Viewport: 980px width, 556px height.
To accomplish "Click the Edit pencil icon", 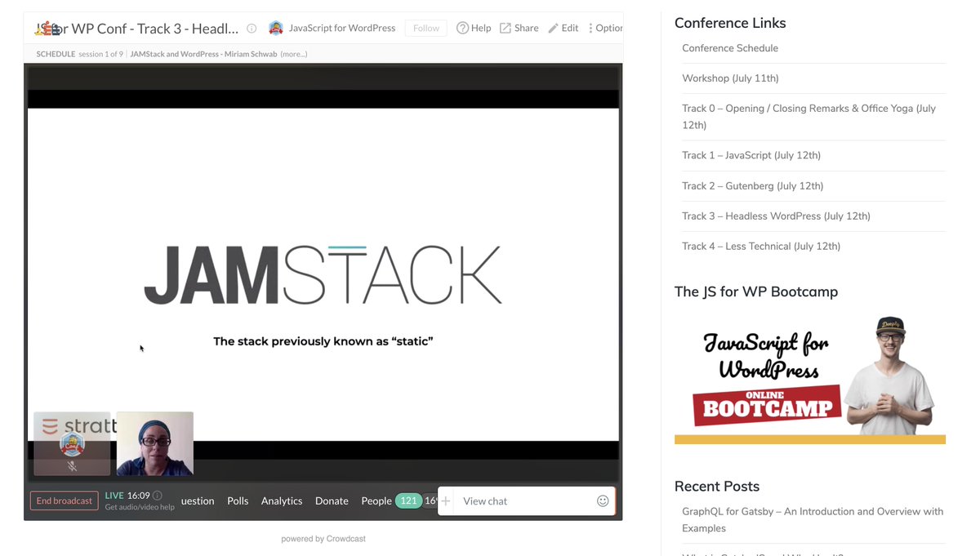I will pyautogui.click(x=553, y=28).
